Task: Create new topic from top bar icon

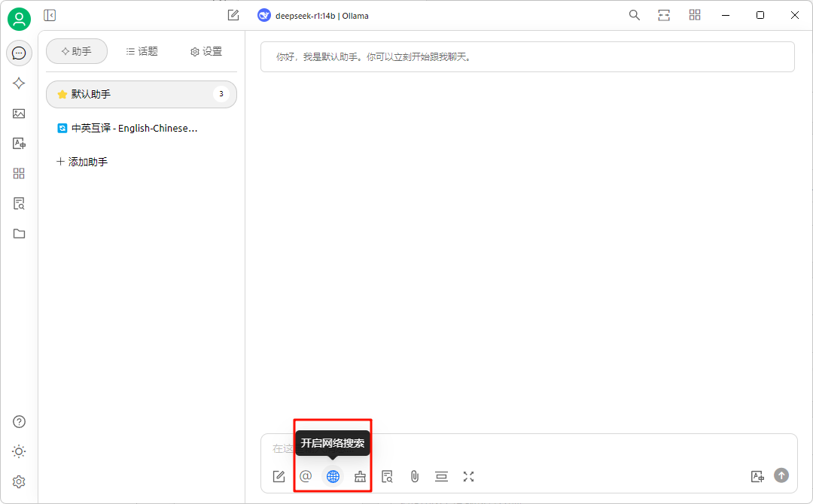Action: point(233,16)
